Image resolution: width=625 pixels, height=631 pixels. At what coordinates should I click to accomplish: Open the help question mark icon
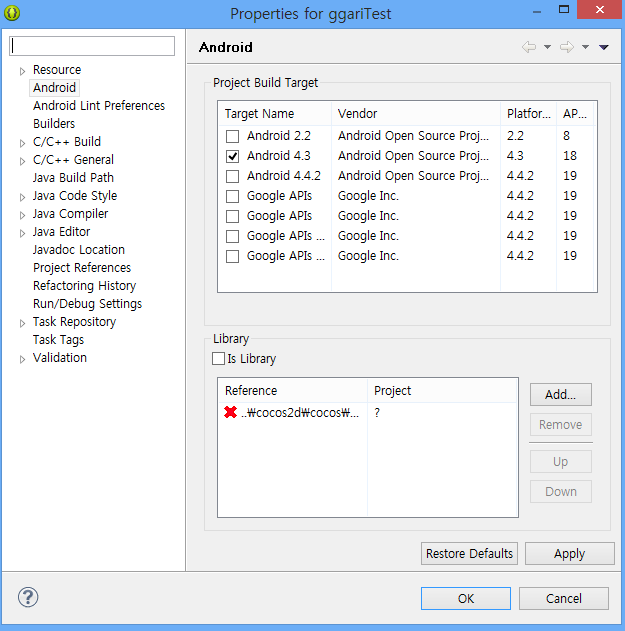pyautogui.click(x=28, y=597)
